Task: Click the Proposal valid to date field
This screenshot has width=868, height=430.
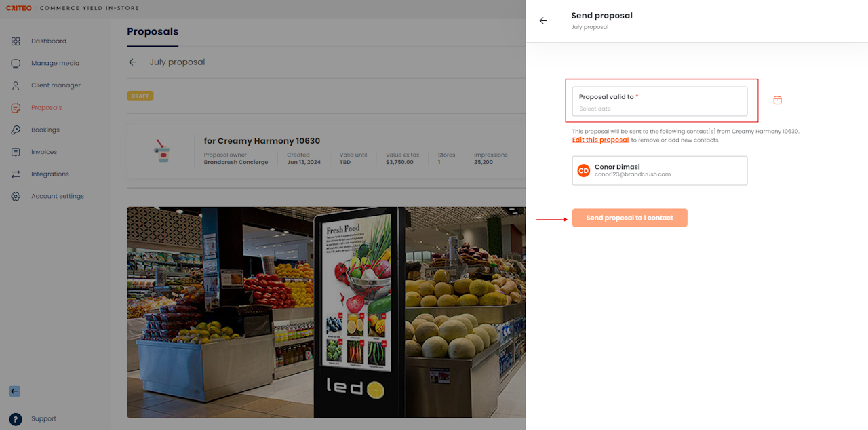Action: pos(659,101)
